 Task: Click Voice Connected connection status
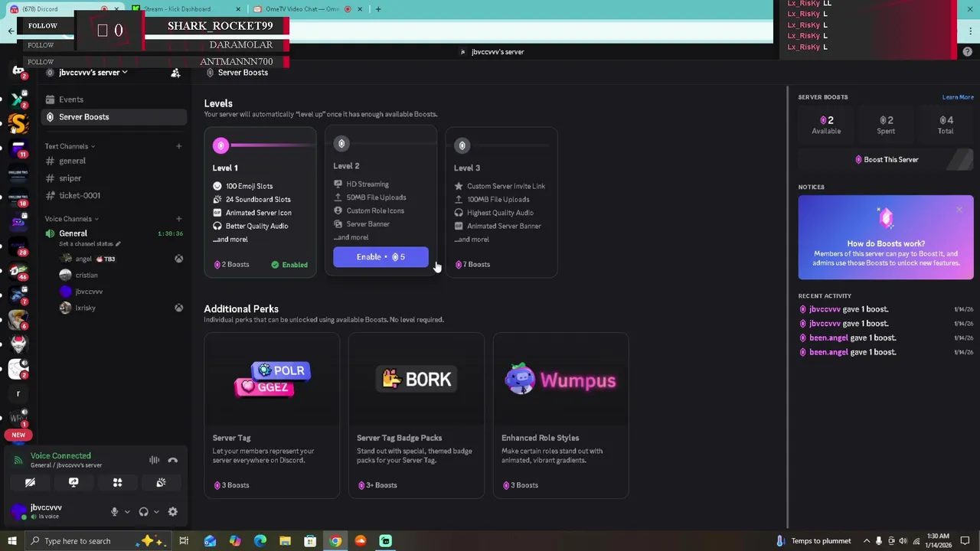[60, 456]
